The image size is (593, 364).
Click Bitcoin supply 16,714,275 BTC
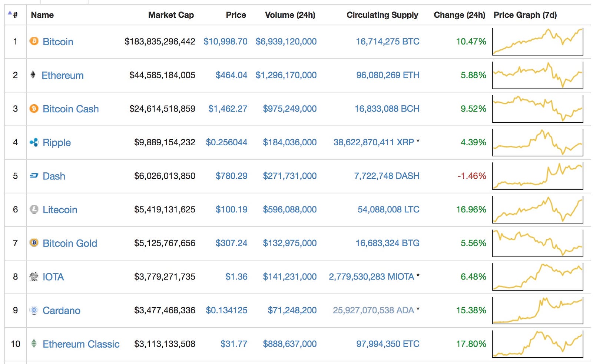(388, 42)
